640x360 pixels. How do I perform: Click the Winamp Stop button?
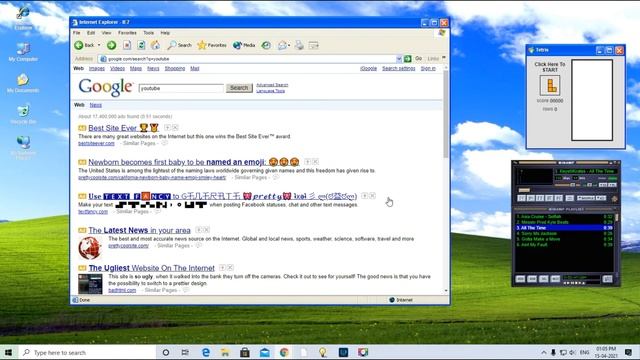coord(549,198)
